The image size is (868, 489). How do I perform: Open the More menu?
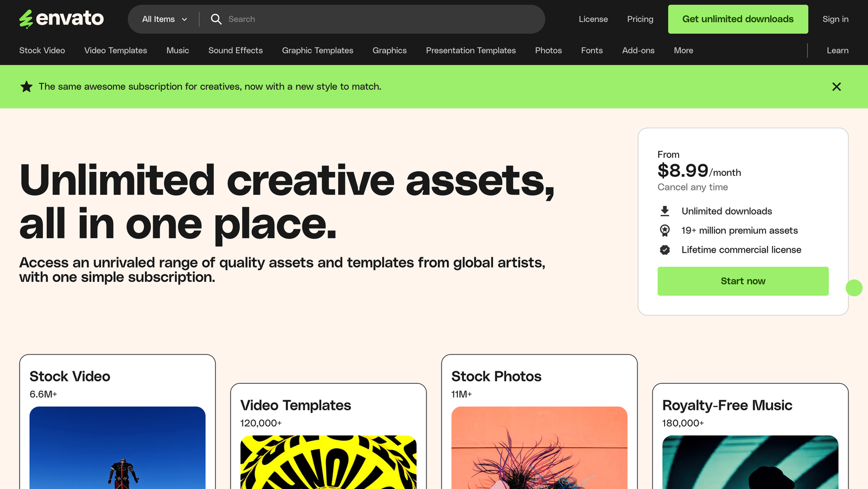[x=683, y=50]
